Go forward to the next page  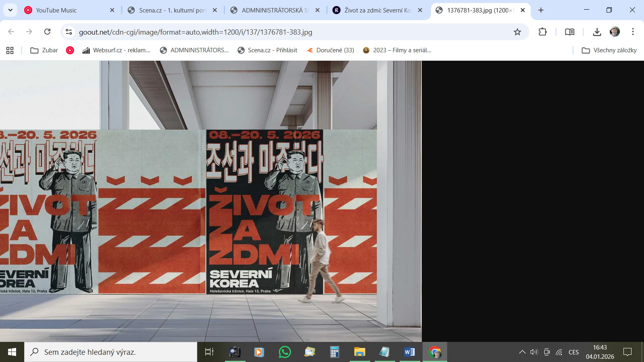click(29, 31)
